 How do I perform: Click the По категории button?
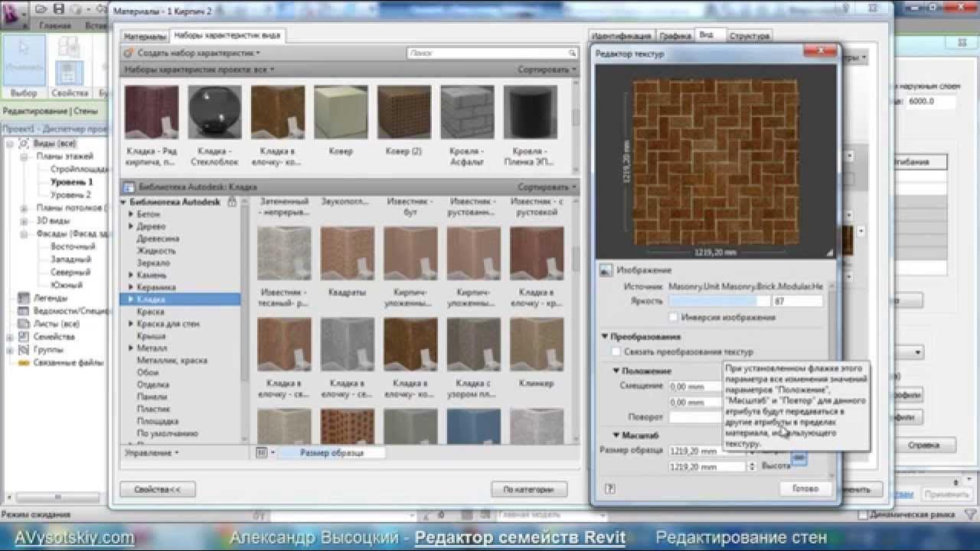(x=529, y=489)
